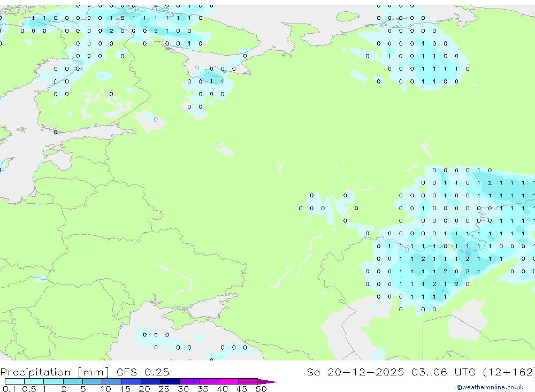Click the 0.5–1 mm legend color box
The height and width of the screenshot is (392, 535).
[34, 381]
